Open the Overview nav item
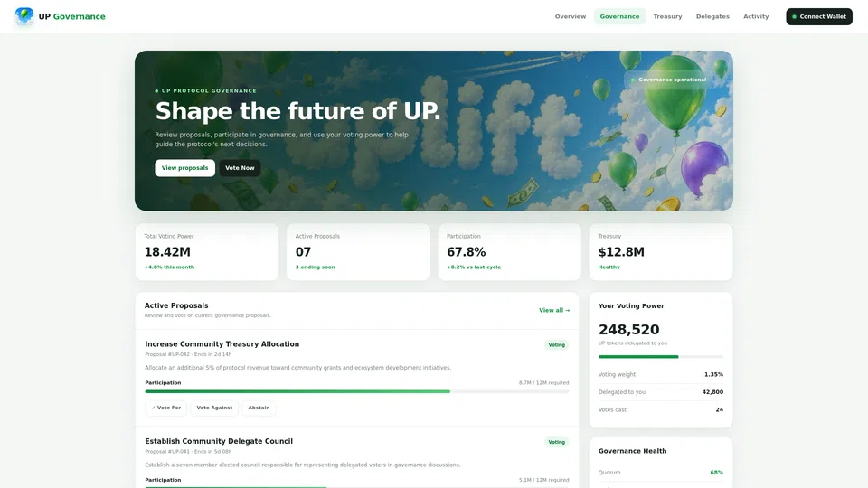 click(571, 16)
